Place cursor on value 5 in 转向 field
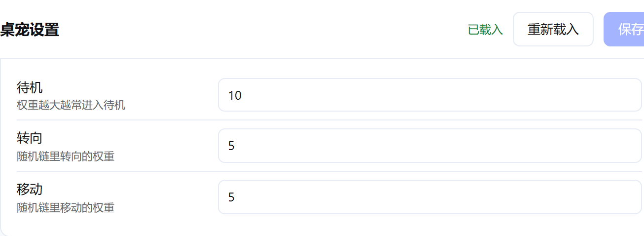This screenshot has width=644, height=236. click(x=231, y=146)
